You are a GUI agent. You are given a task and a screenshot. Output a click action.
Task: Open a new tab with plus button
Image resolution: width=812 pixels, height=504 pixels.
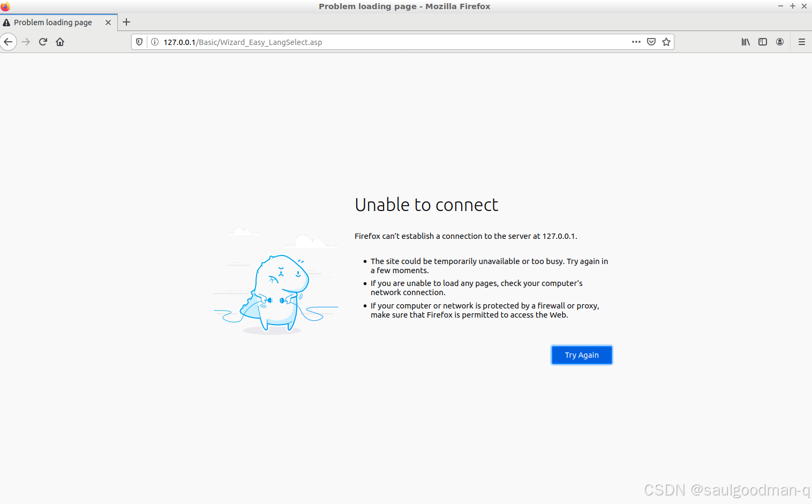[126, 22]
